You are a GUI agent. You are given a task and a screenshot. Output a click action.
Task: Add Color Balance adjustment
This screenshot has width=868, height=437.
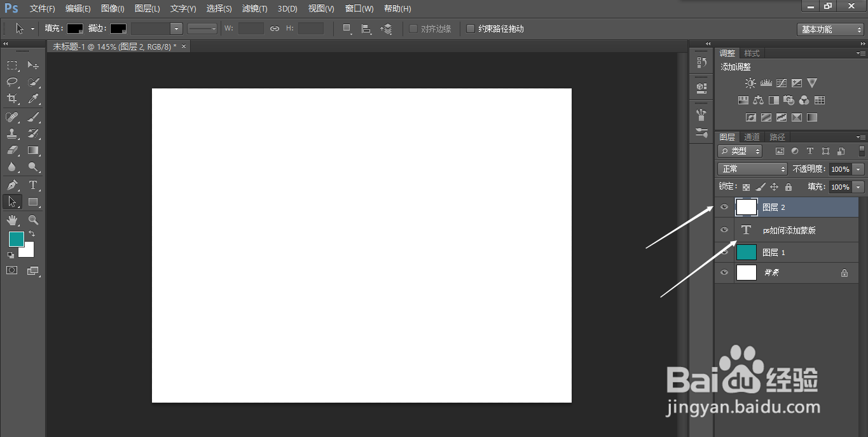[758, 101]
